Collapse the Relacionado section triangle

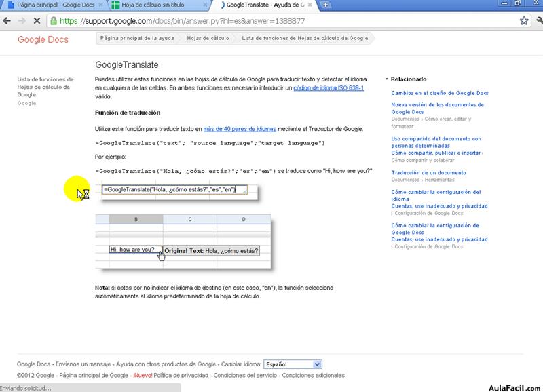tap(386, 79)
